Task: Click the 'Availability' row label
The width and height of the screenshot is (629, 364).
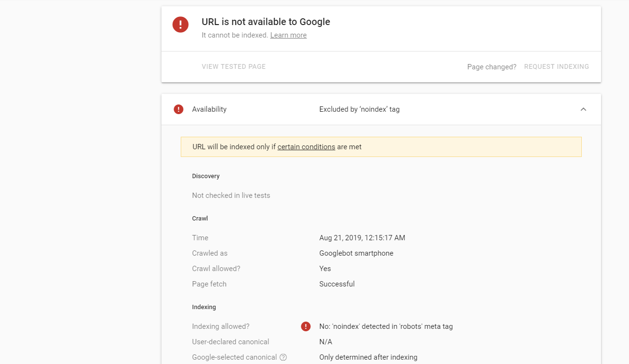Action: pos(209,109)
